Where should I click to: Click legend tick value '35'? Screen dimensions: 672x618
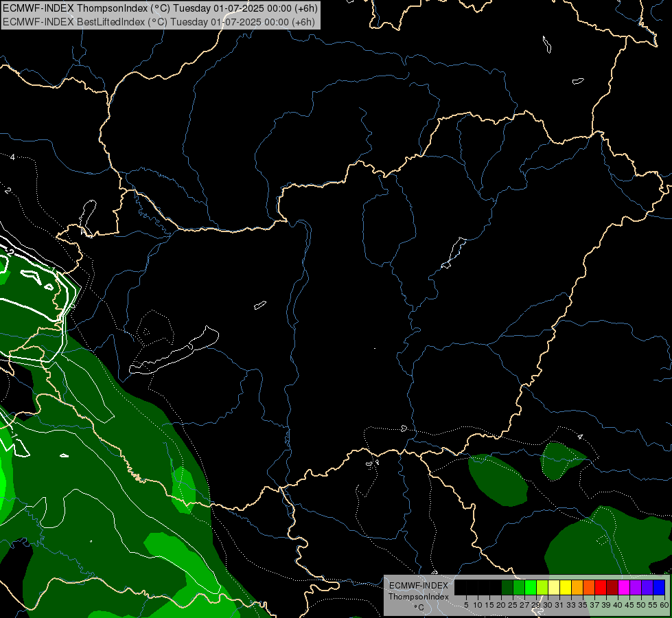[x=583, y=605]
